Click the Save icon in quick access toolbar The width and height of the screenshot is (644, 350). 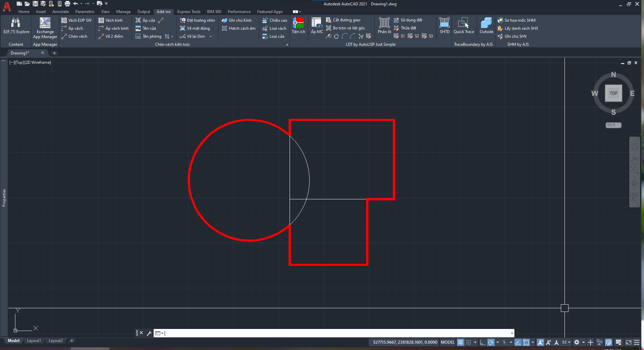point(35,4)
